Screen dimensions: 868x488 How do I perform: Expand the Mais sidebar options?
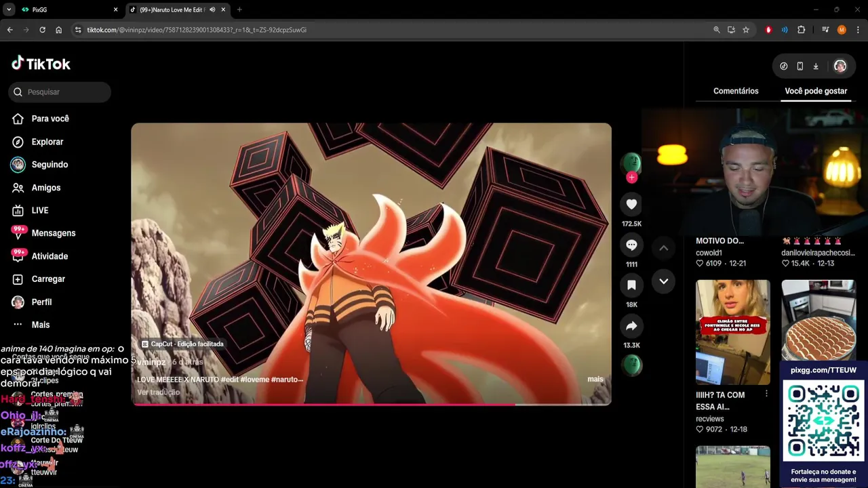(31, 325)
